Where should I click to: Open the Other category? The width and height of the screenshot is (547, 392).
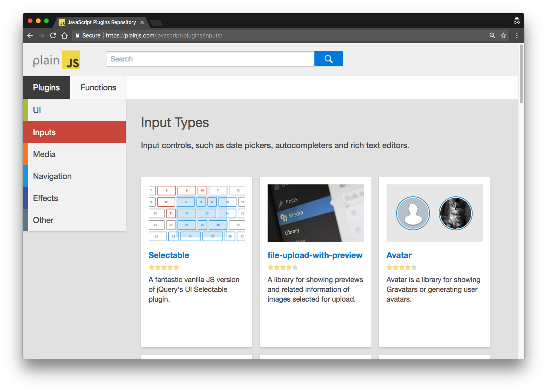[x=75, y=220]
